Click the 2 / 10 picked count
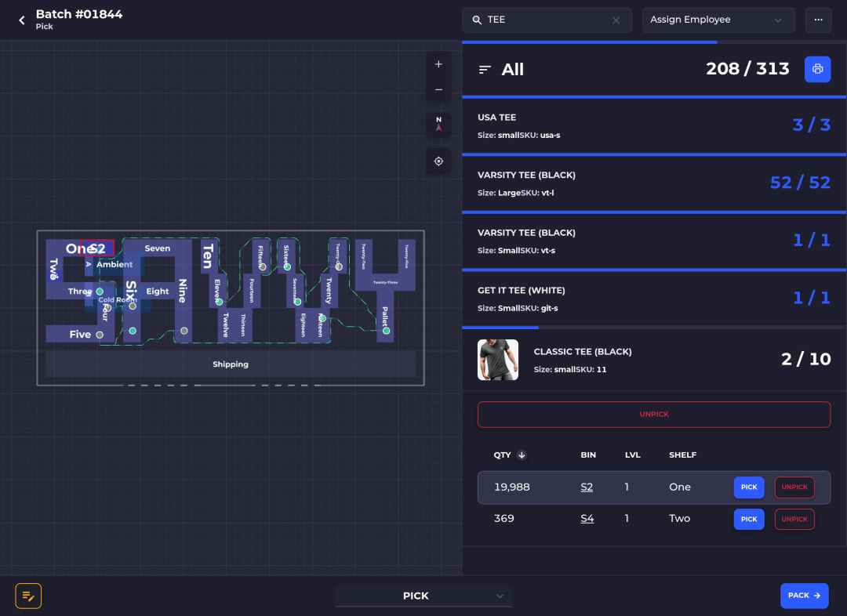This screenshot has width=847, height=616. tap(805, 360)
